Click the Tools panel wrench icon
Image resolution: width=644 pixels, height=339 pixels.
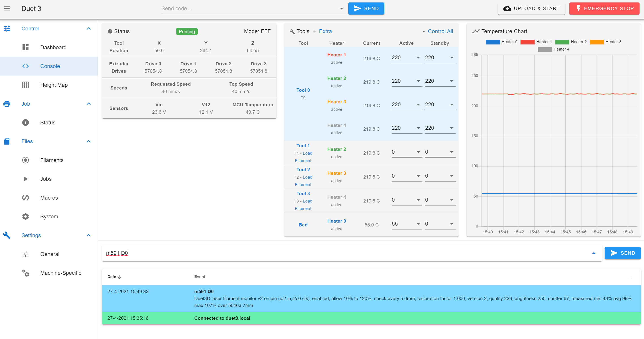pyautogui.click(x=292, y=32)
